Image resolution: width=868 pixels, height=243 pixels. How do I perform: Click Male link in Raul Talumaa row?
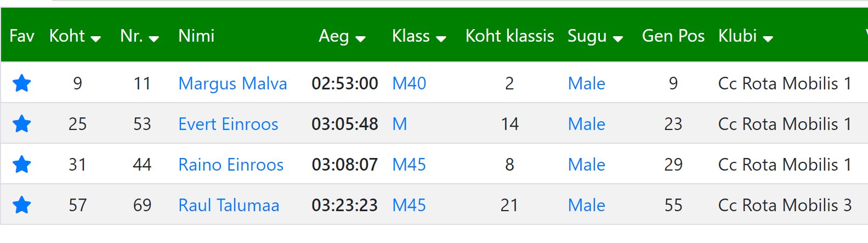(586, 205)
